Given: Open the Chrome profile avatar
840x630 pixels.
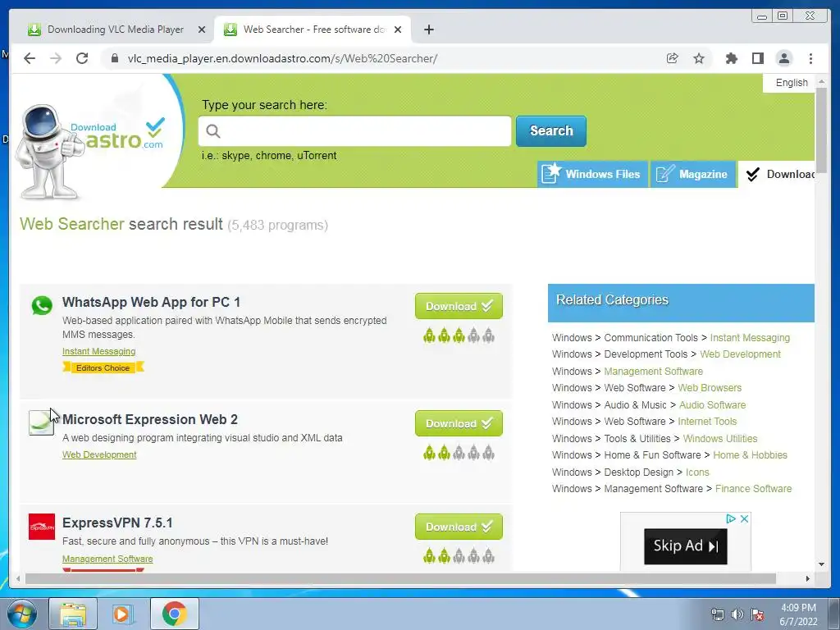Looking at the screenshot, I should click(x=783, y=58).
